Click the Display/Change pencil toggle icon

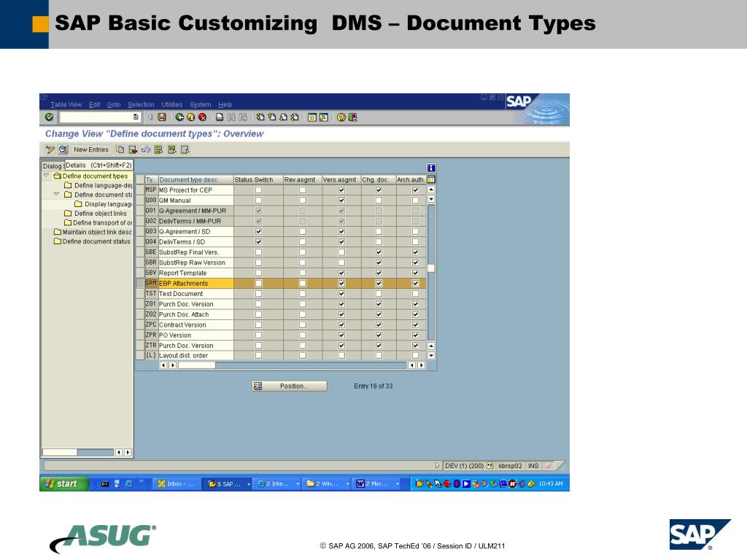(50, 149)
